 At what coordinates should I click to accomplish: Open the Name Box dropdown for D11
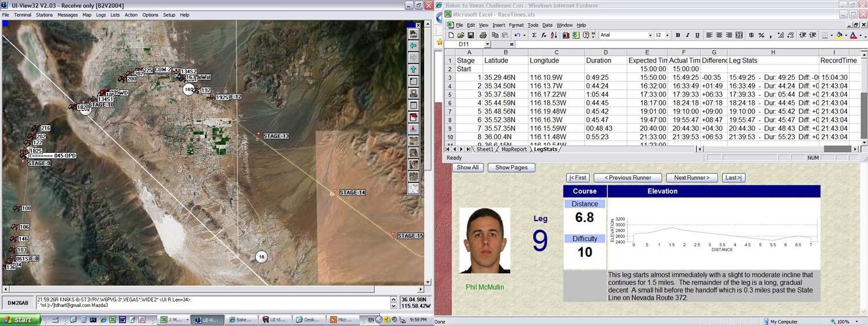487,45
